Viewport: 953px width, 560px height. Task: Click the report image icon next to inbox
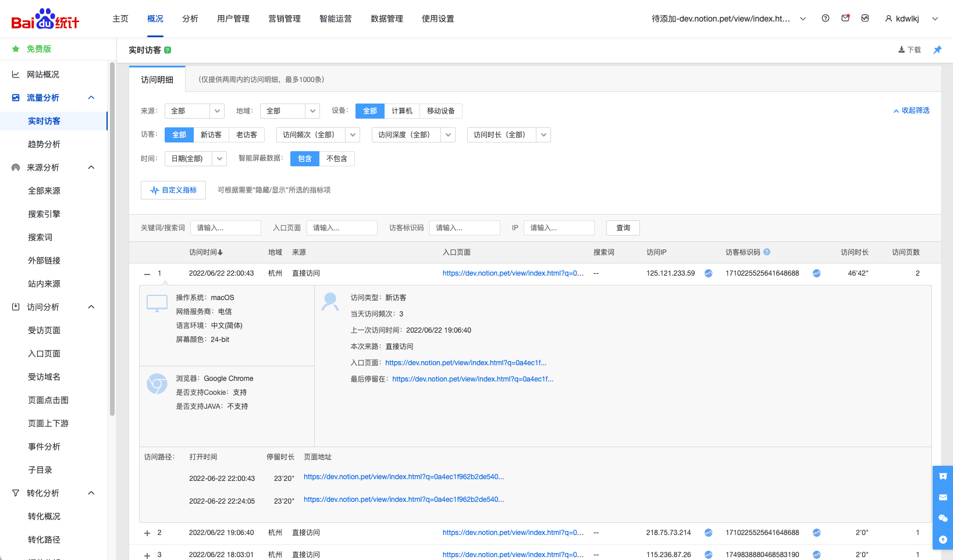click(865, 18)
